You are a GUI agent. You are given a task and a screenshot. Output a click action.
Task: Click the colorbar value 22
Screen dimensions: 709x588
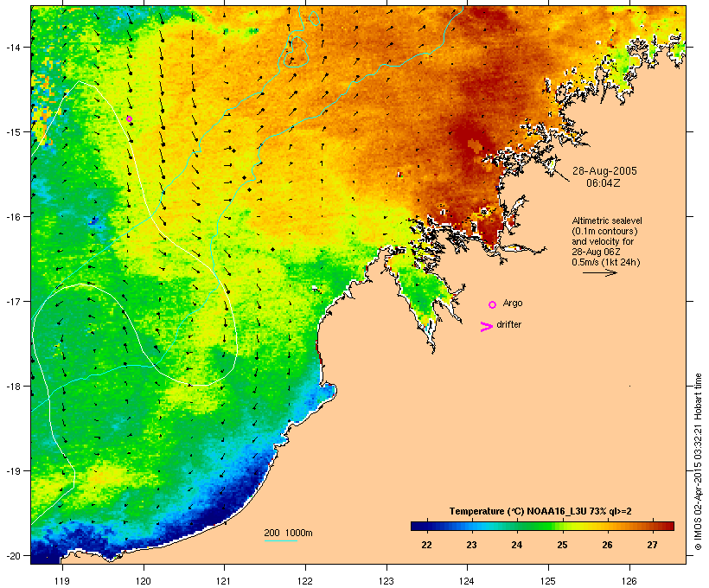pos(426,545)
